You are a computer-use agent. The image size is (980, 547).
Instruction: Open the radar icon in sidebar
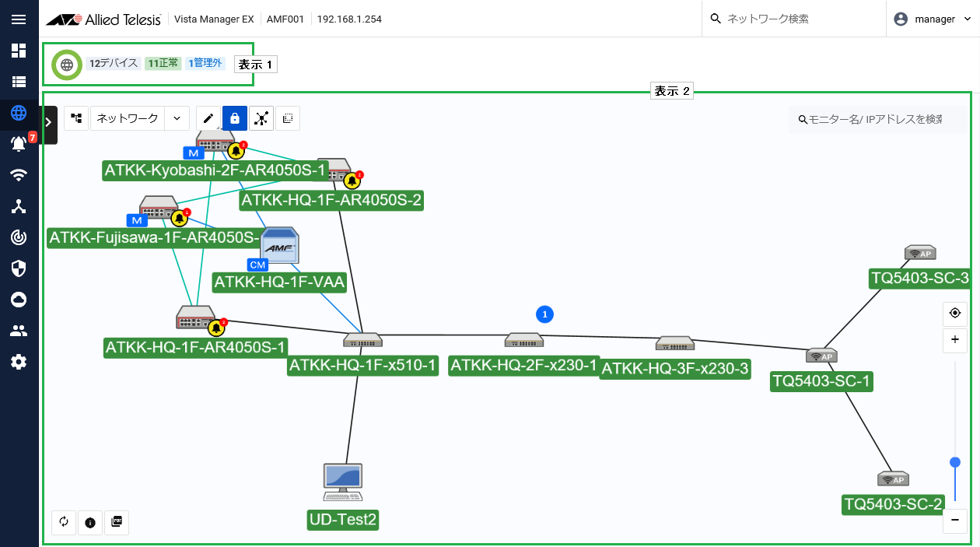pyautogui.click(x=19, y=237)
